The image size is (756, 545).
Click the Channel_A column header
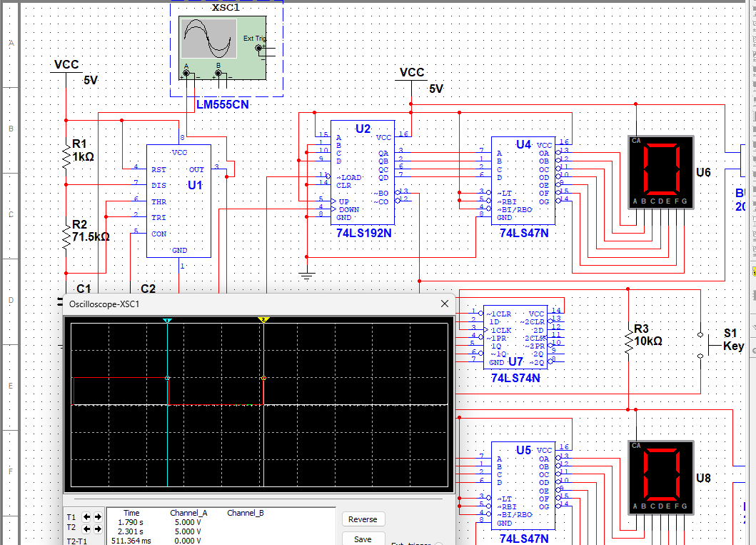click(188, 513)
